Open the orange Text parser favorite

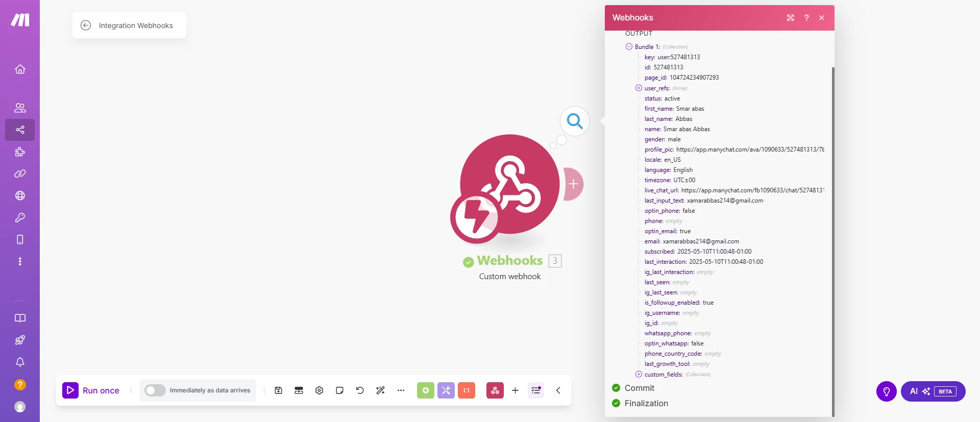[x=467, y=390]
